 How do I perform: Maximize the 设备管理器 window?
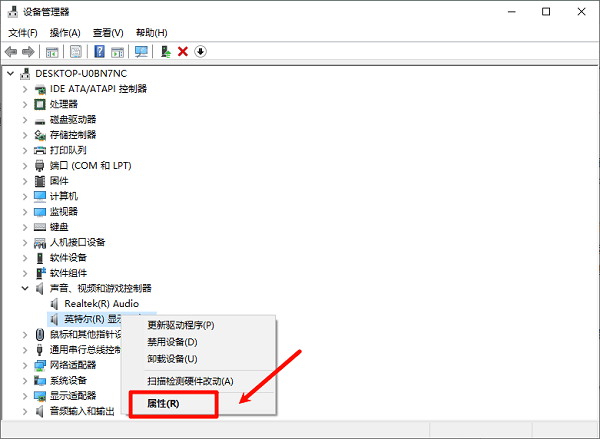click(546, 12)
